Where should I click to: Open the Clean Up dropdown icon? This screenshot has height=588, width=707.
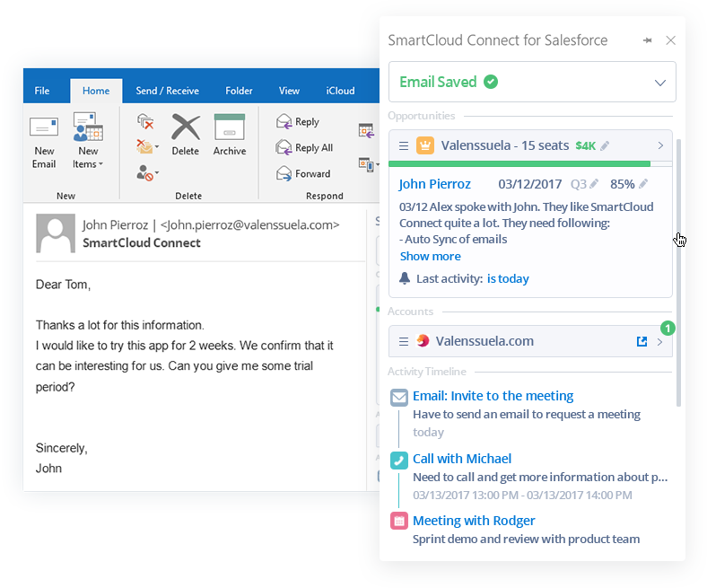pyautogui.click(x=147, y=146)
